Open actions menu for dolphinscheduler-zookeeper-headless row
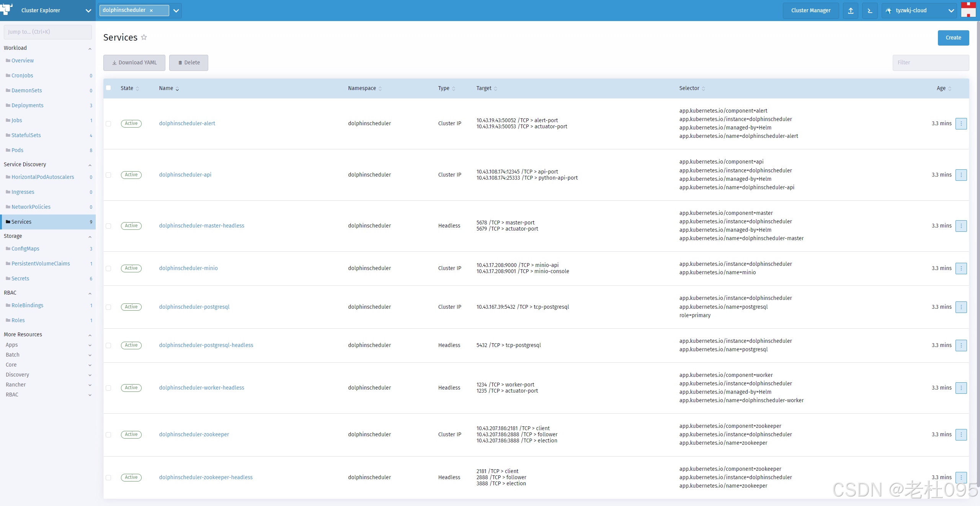 [x=961, y=477]
